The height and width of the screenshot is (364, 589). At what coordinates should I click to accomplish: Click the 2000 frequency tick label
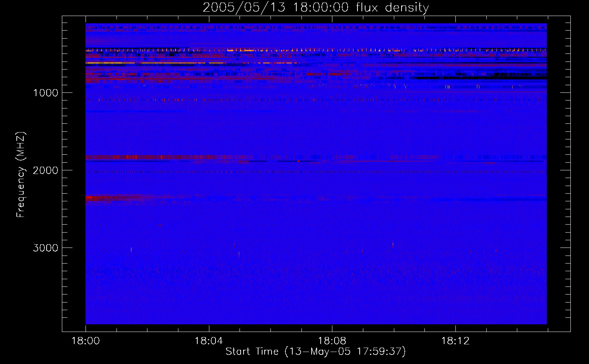point(46,170)
